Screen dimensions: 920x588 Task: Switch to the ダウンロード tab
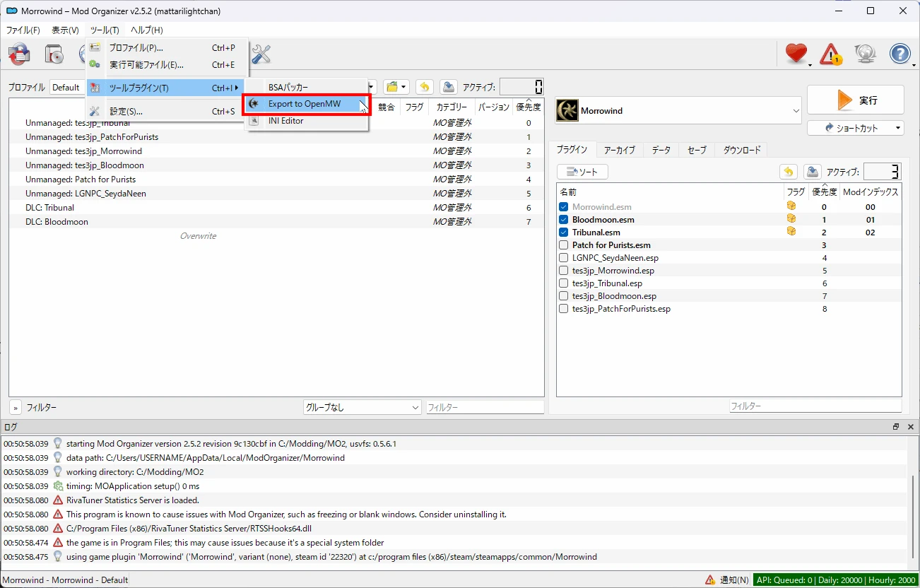[742, 150]
